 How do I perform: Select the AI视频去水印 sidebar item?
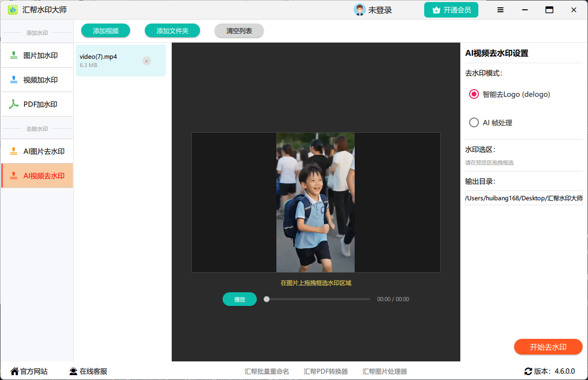37,176
